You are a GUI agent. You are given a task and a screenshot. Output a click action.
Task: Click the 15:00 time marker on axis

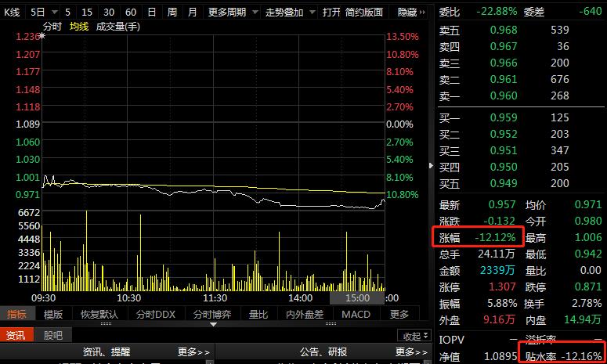pyautogui.click(x=356, y=298)
